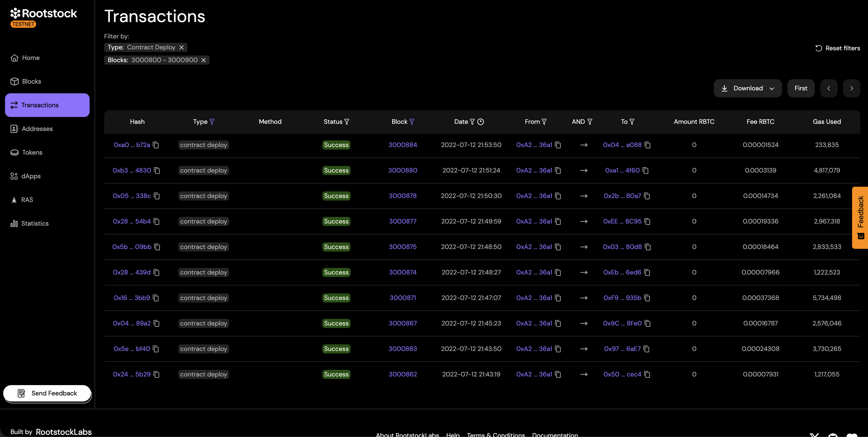Screen dimensions: 868x437
Task: Open block 3000884 details
Action: click(x=403, y=145)
